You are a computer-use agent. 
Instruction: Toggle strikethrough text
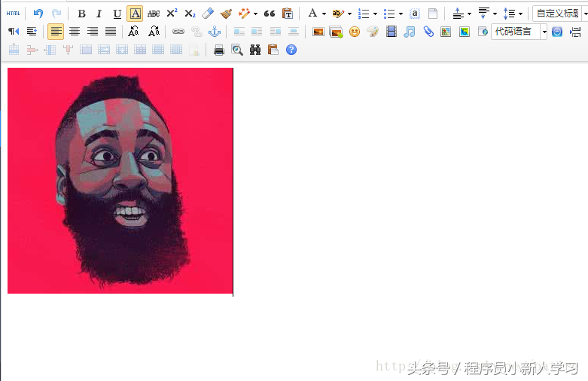tap(154, 14)
